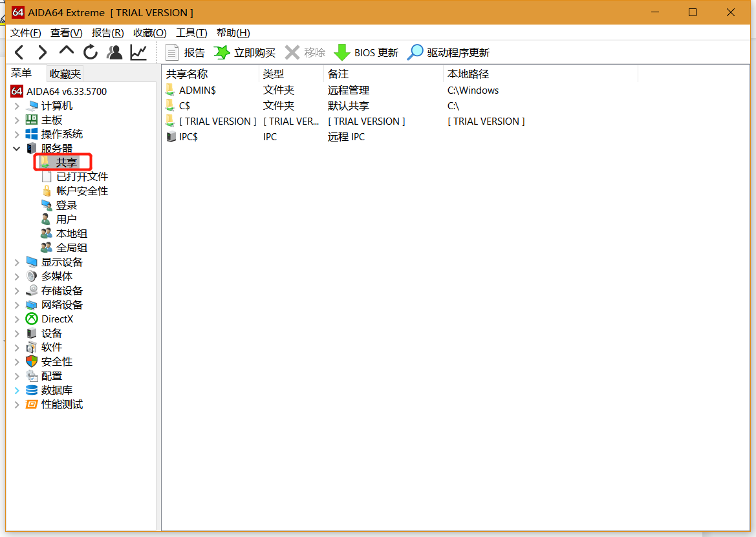Image resolution: width=756 pixels, height=537 pixels.
Task: Collapse the 服务器 tree node
Action: (17, 149)
